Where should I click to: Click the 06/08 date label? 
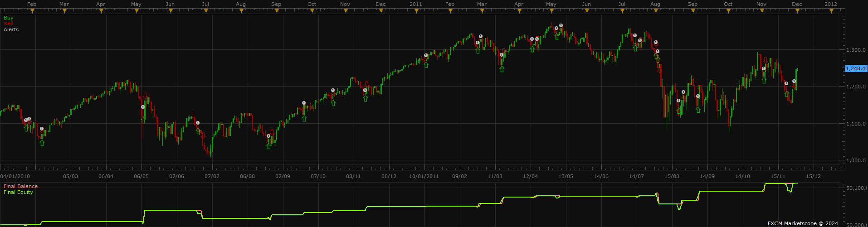(x=247, y=176)
